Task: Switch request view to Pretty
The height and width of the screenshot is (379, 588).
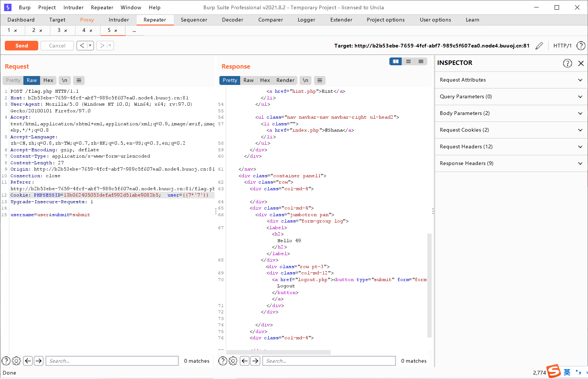Action: (13, 80)
